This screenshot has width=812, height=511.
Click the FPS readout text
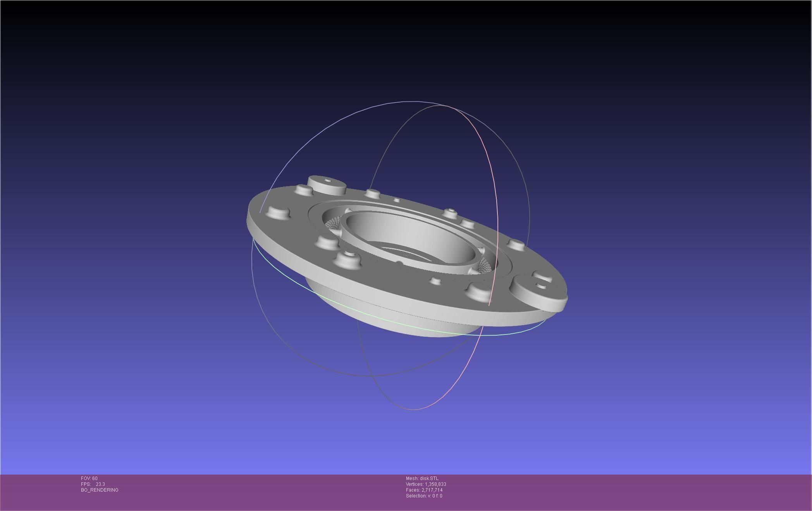93,484
